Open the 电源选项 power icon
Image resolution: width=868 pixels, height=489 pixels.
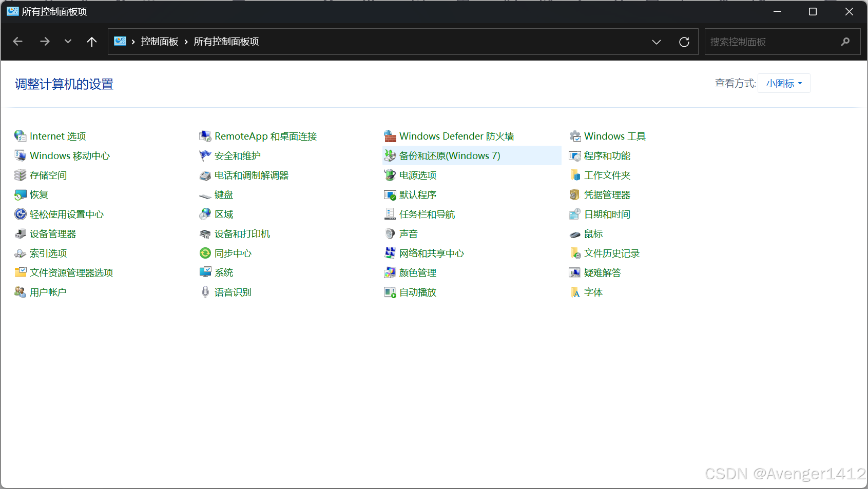click(x=390, y=175)
